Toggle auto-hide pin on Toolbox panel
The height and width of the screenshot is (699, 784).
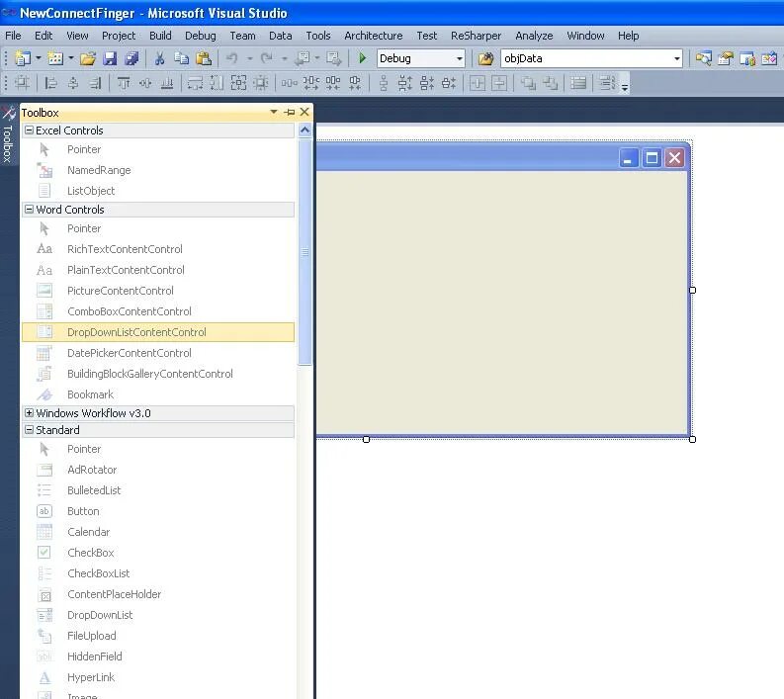[290, 112]
